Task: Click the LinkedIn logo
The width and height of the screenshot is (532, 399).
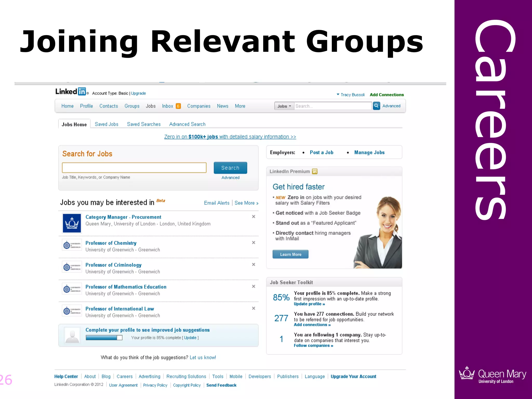Action: point(71,91)
